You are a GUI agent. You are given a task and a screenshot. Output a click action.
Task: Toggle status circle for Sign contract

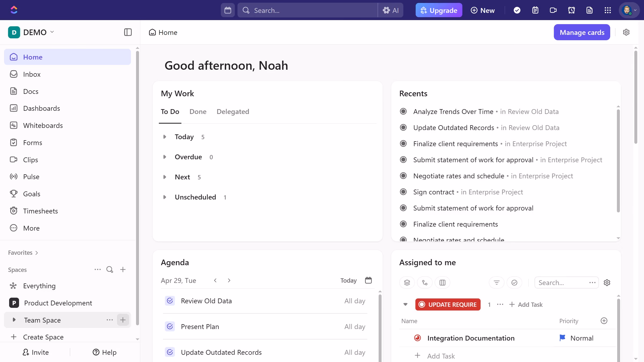(403, 192)
